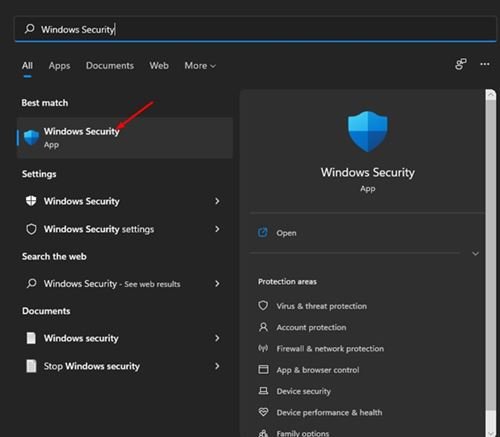Click the large Windows Security shield in preview
The height and width of the screenshot is (437, 500).
coord(368,132)
